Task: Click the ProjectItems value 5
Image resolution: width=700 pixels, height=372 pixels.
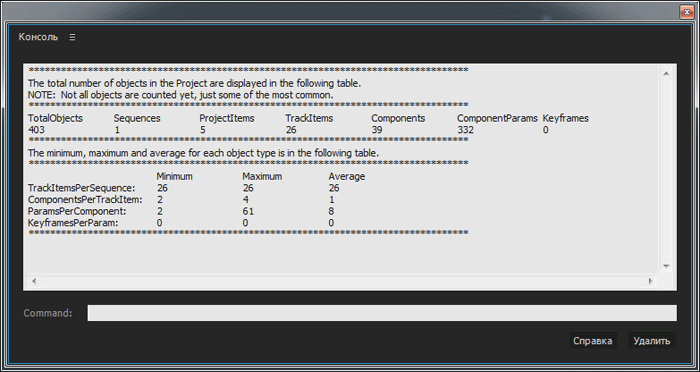Action: pos(203,130)
